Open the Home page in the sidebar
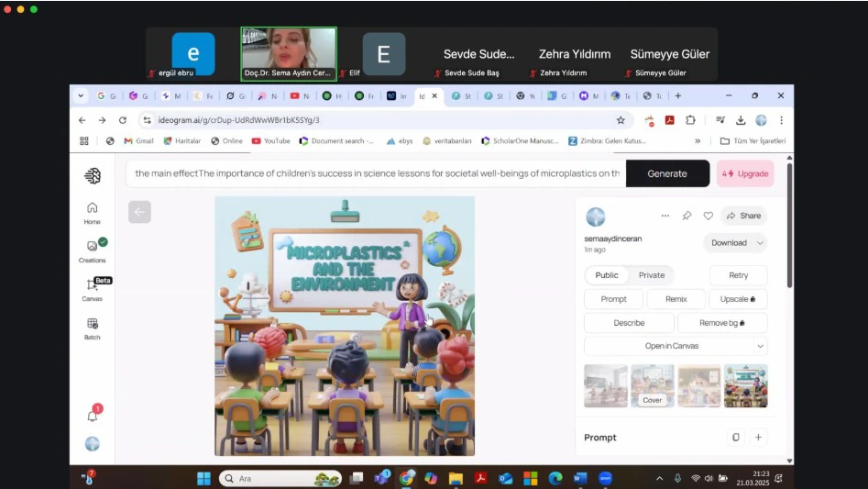Viewport: 868px width, 489px height. pyautogui.click(x=92, y=212)
